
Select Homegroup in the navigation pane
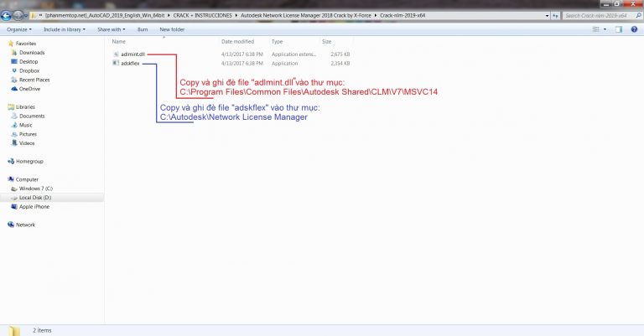(29, 161)
